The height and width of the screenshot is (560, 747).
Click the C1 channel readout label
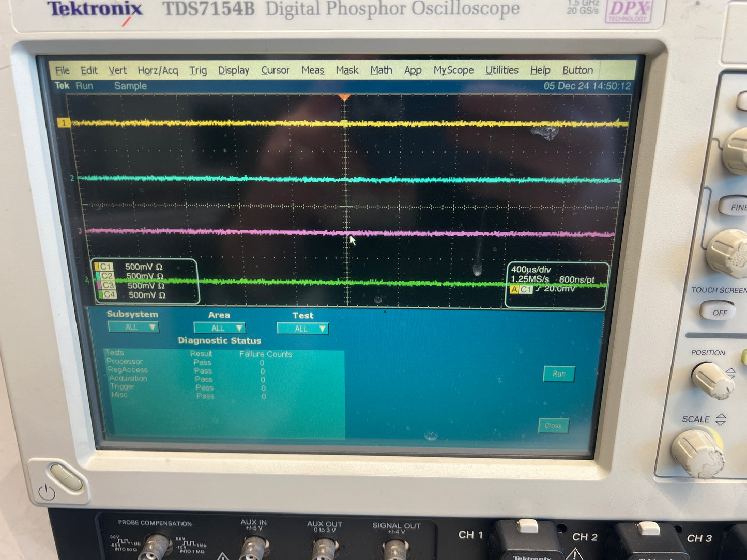pyautogui.click(x=105, y=267)
